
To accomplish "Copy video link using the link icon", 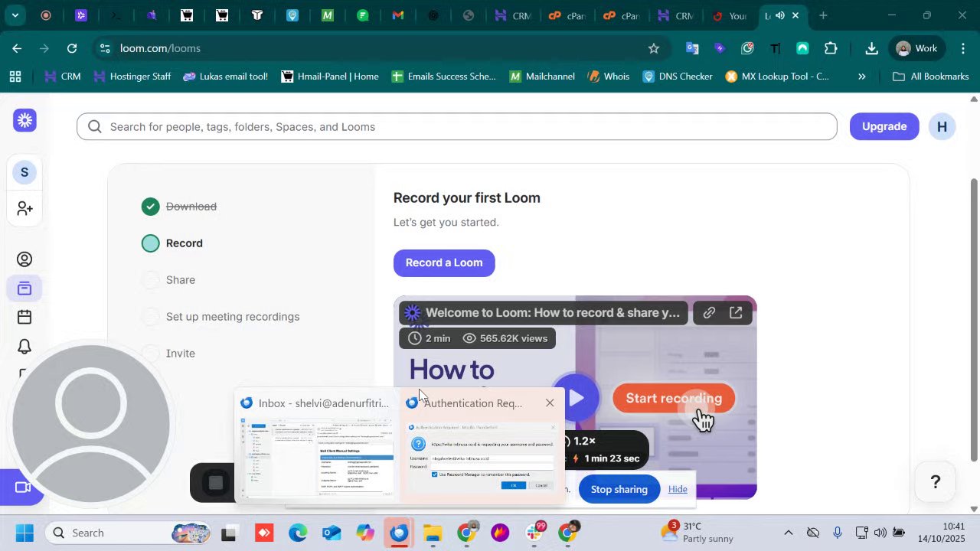I will coord(709,312).
